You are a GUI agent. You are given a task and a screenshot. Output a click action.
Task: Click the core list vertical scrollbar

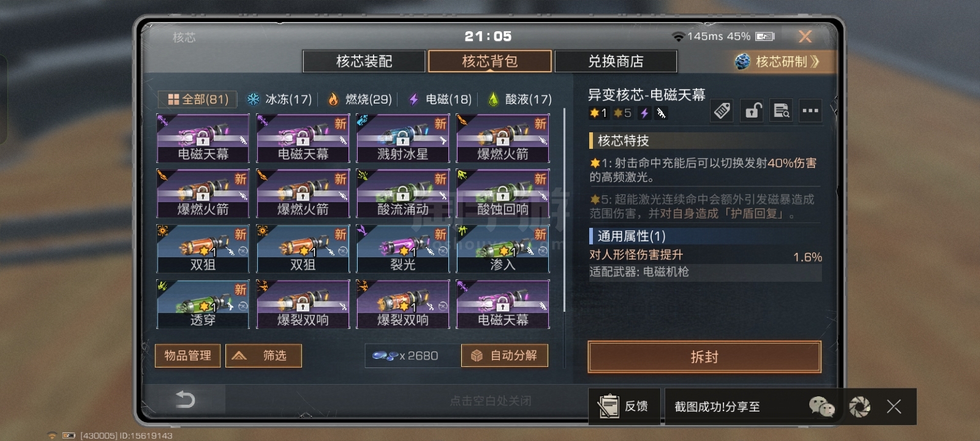tap(564, 217)
